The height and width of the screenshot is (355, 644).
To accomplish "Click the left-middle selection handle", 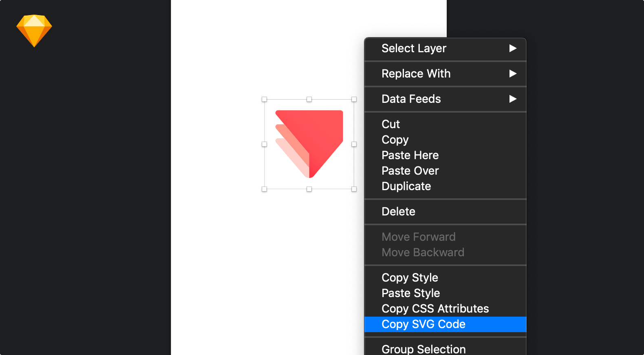I will pos(264,144).
